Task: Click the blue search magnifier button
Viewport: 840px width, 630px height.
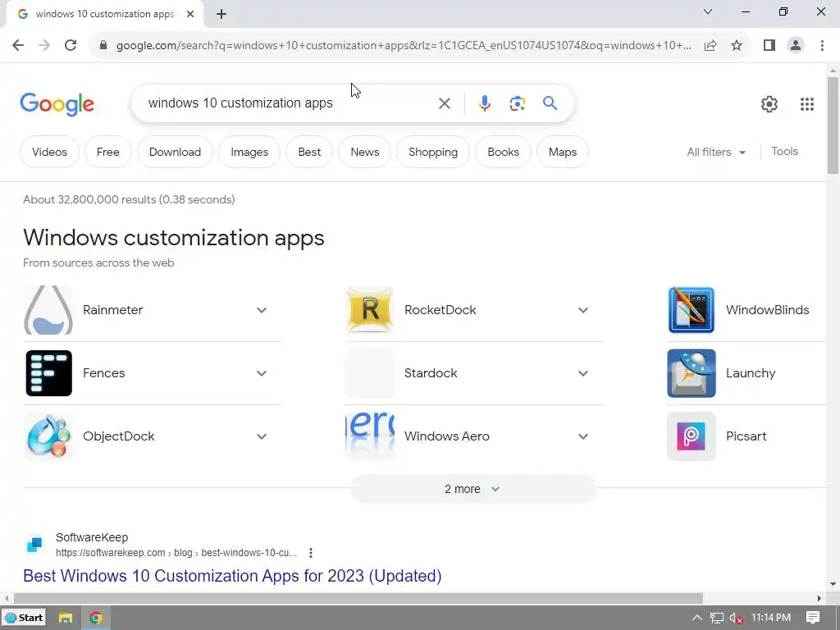Action: [550, 103]
